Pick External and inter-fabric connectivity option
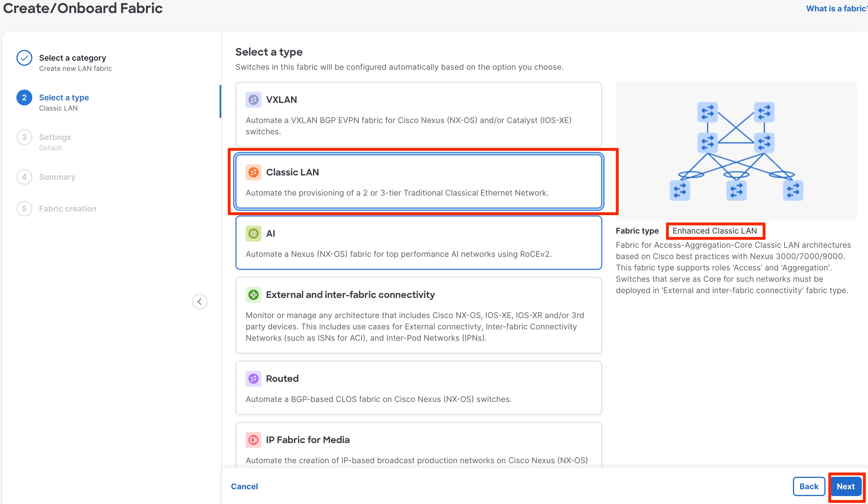The width and height of the screenshot is (868, 504). click(x=418, y=315)
